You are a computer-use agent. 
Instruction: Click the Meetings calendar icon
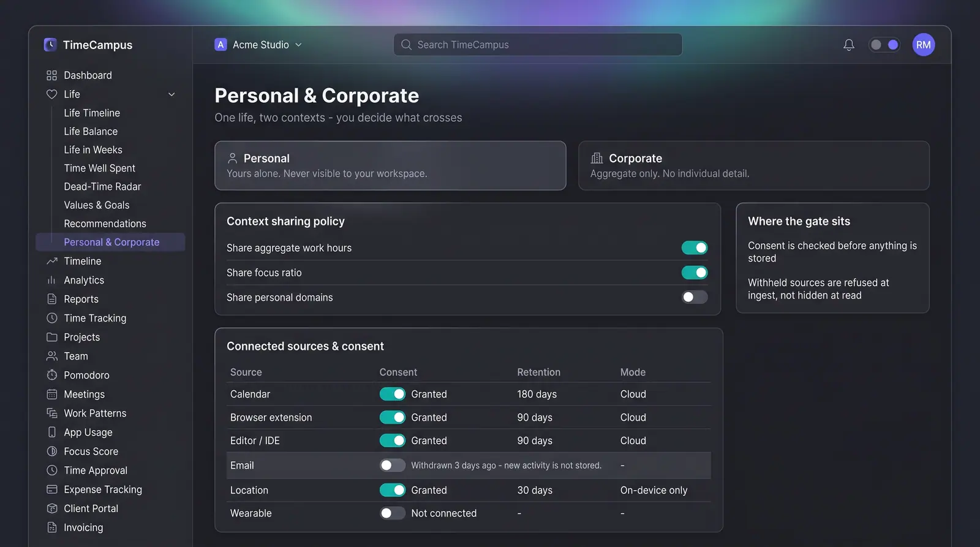(51, 394)
